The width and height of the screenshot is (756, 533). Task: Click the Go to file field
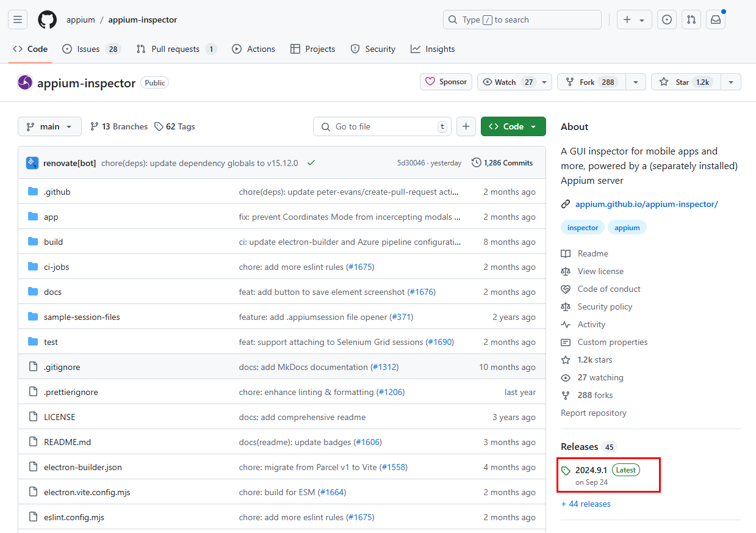(382, 126)
